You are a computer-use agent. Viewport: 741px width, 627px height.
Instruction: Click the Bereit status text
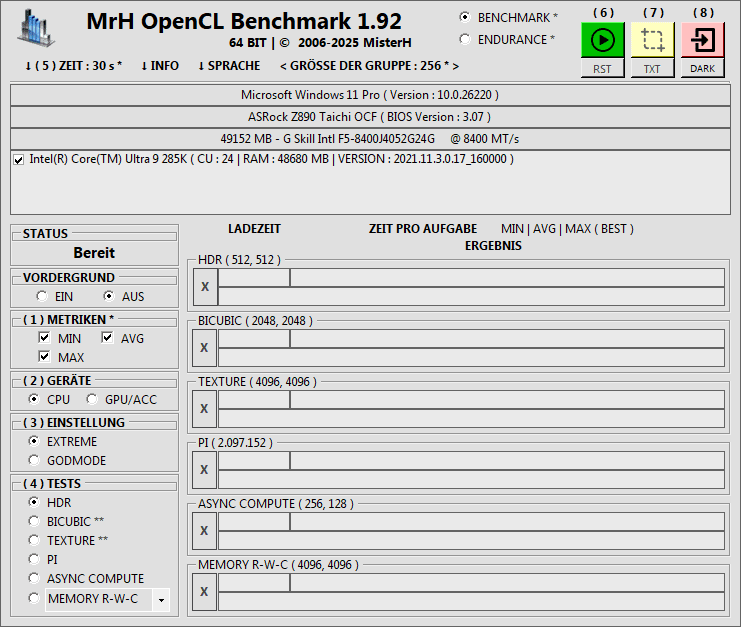[94, 253]
